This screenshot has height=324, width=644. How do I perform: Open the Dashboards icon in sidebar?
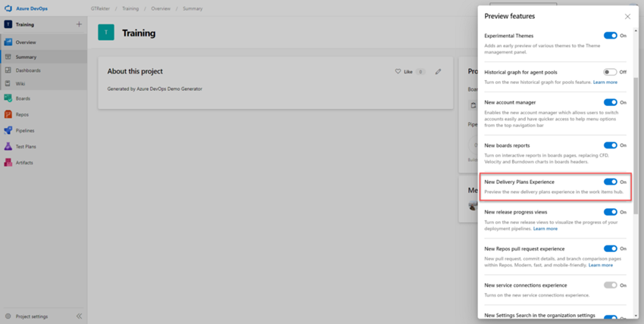pos(8,70)
